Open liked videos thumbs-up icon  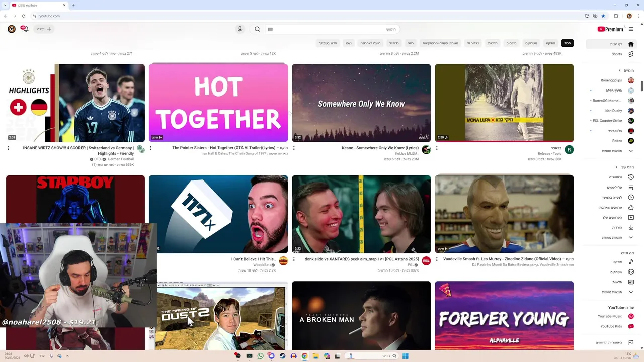point(631,207)
